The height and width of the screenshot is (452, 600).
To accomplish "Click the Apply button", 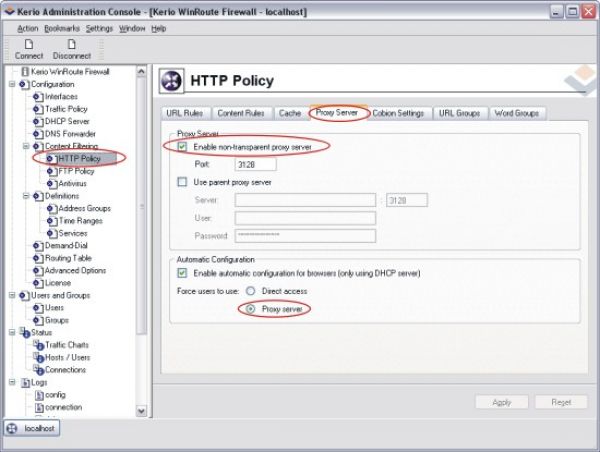I will tap(502, 402).
